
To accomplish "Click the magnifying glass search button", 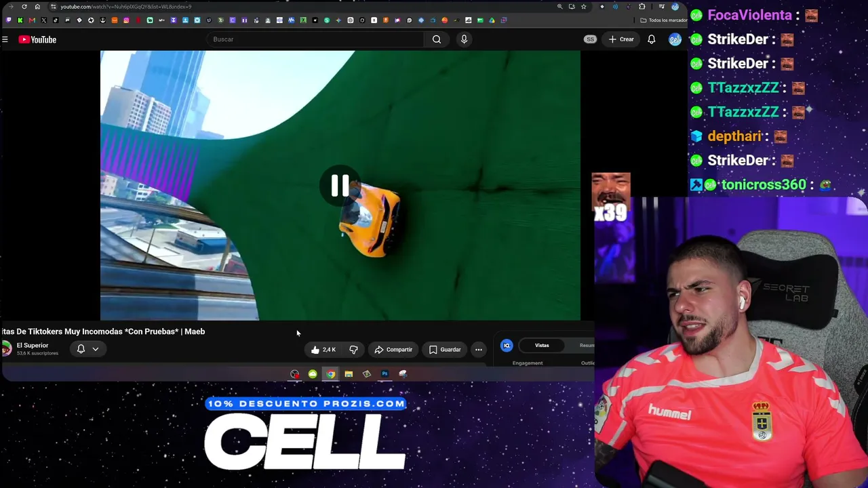I will click(437, 39).
